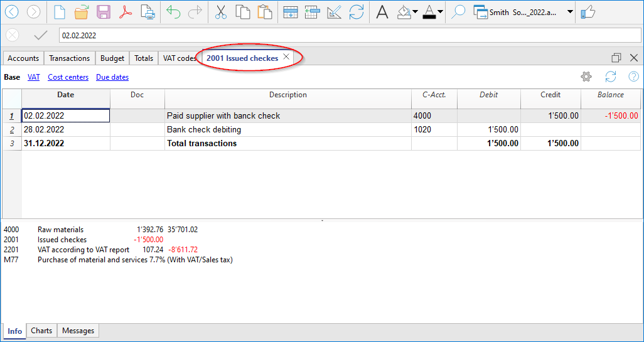Viewport: 644px width, 342px height.
Task: Expand the text color dropdown arrow
Action: tap(440, 12)
